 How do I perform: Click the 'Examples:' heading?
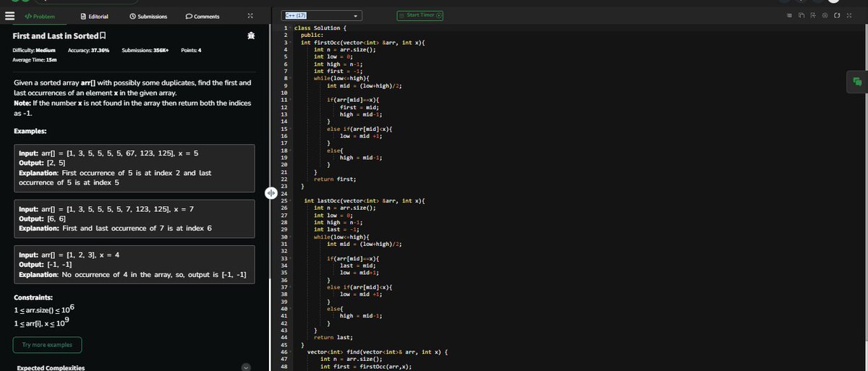coord(30,131)
